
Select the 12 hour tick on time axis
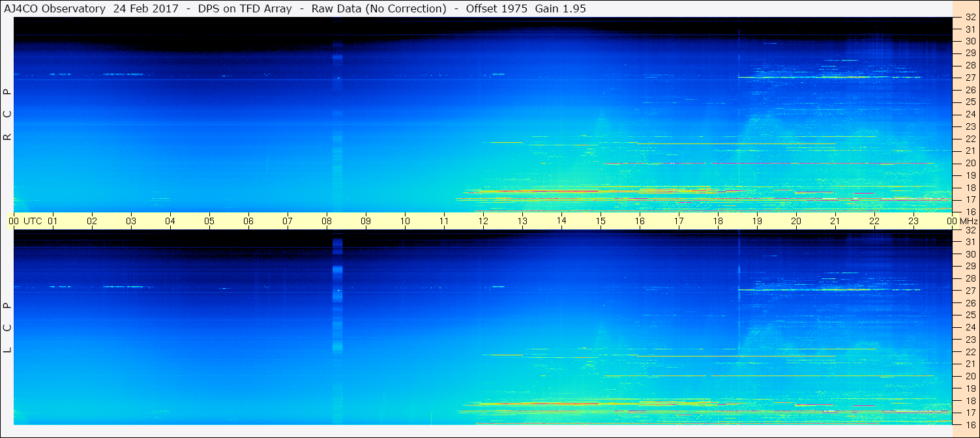483,221
